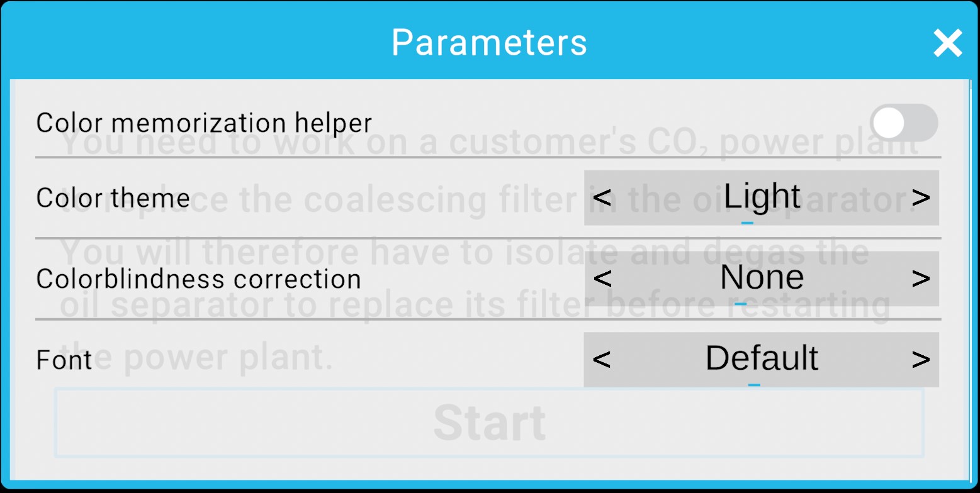Click the left arrow for Font
The height and width of the screenshot is (493, 980).
[602, 359]
